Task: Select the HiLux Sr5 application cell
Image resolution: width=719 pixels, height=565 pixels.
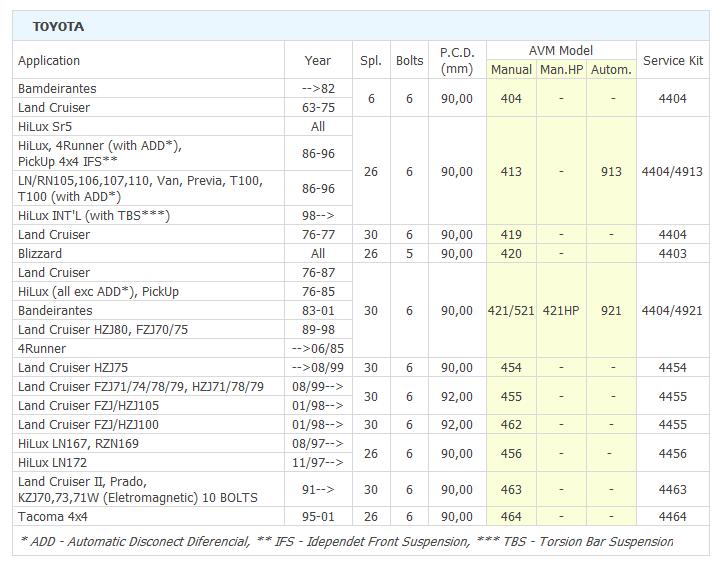Action: [x=45, y=127]
